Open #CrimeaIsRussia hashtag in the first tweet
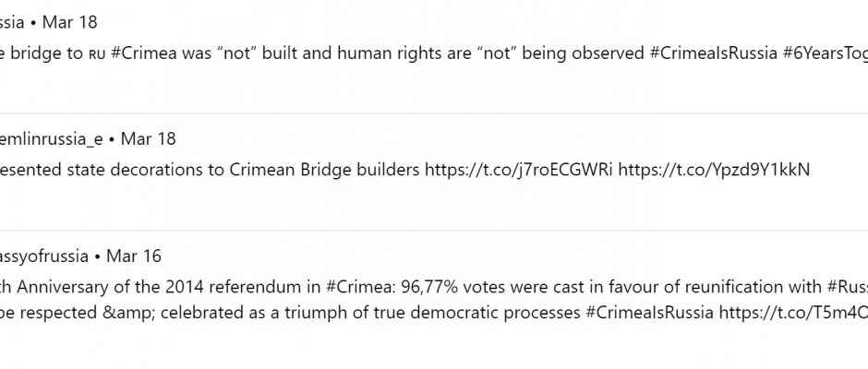This screenshot has width=868, height=369. coord(714,54)
